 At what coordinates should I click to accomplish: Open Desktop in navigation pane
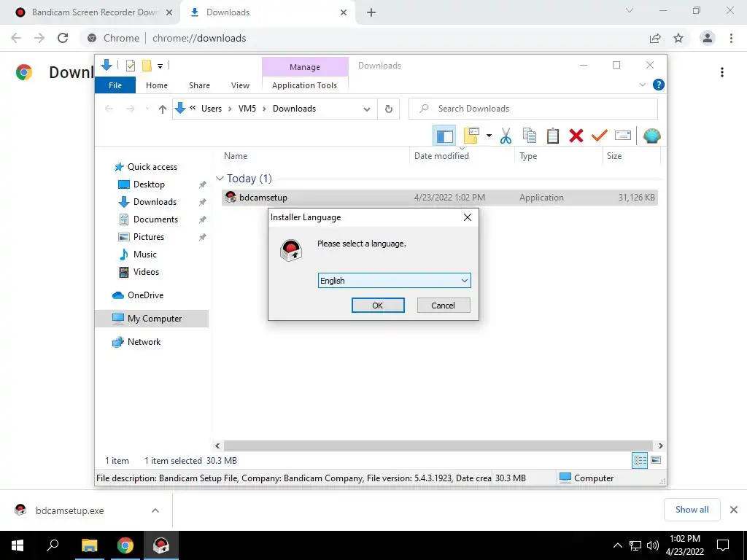pos(149,184)
